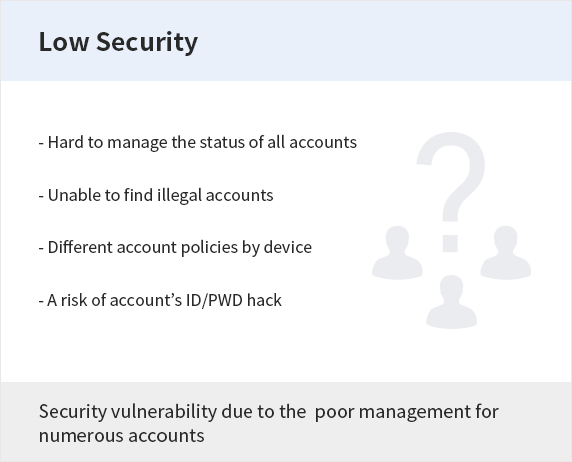Image resolution: width=572 pixels, height=462 pixels.
Task: Click the words "illegal accounts" in the second bullet
Action: (x=215, y=195)
